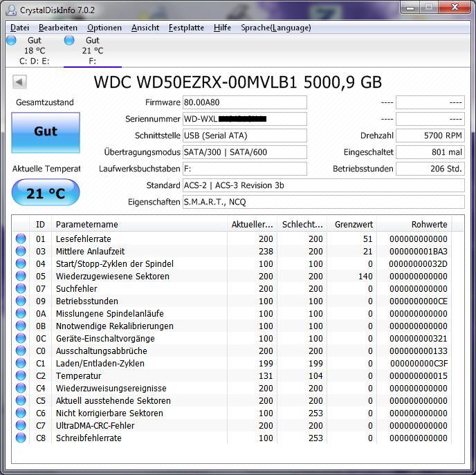Open the Hilfe menu
This screenshot has height=475, width=476.
pos(222,28)
